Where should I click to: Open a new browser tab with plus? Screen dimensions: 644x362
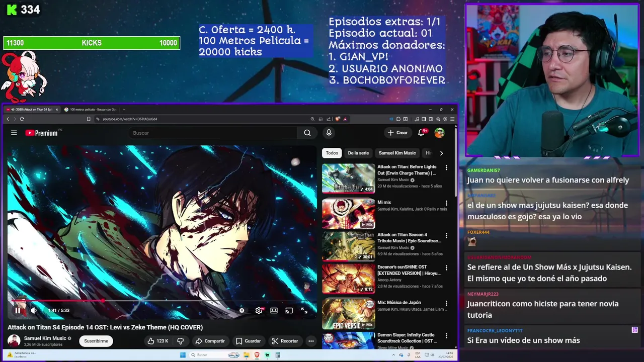click(x=124, y=109)
